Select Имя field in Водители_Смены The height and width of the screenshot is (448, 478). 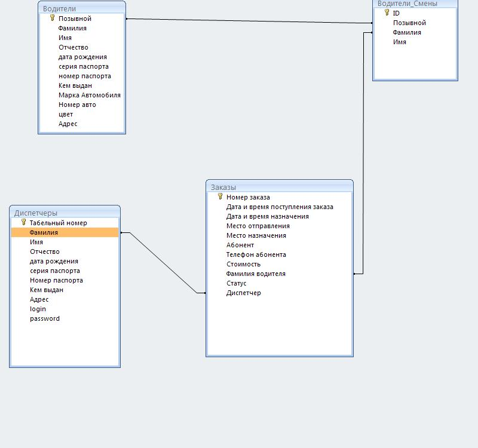click(399, 42)
